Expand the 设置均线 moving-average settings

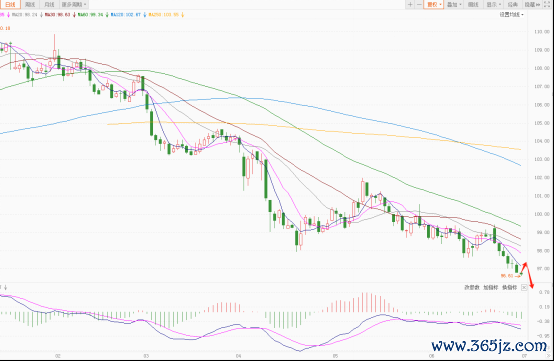point(512,14)
